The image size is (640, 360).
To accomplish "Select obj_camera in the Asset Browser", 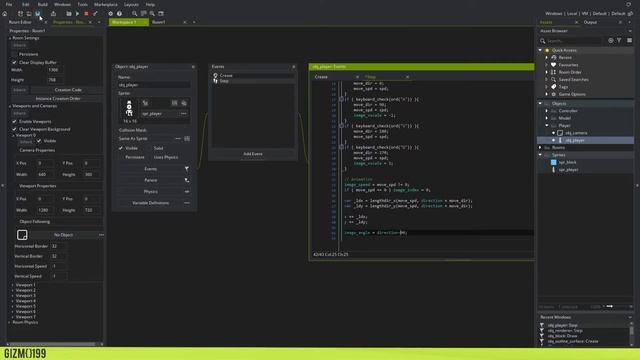I will coord(576,133).
